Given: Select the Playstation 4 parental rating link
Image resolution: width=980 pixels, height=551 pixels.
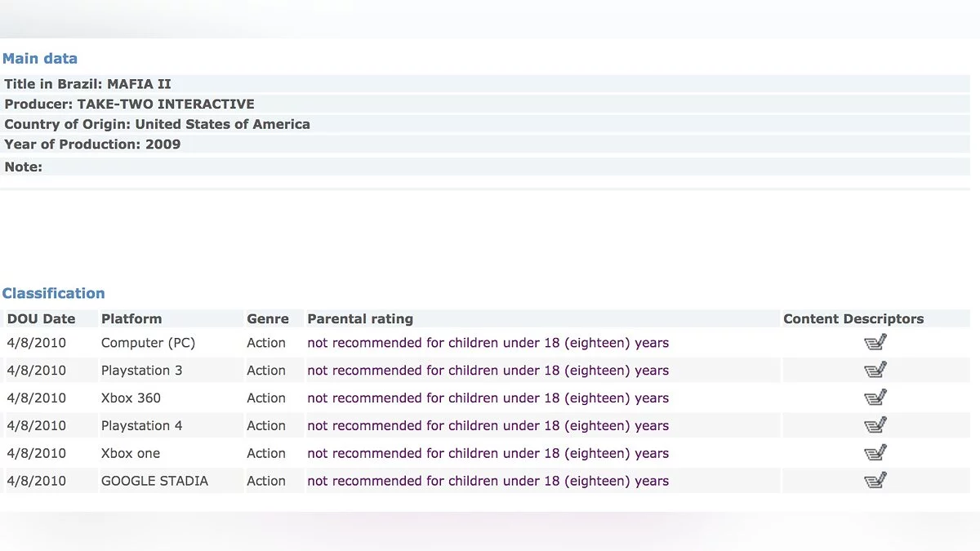Looking at the screenshot, I should tap(488, 426).
